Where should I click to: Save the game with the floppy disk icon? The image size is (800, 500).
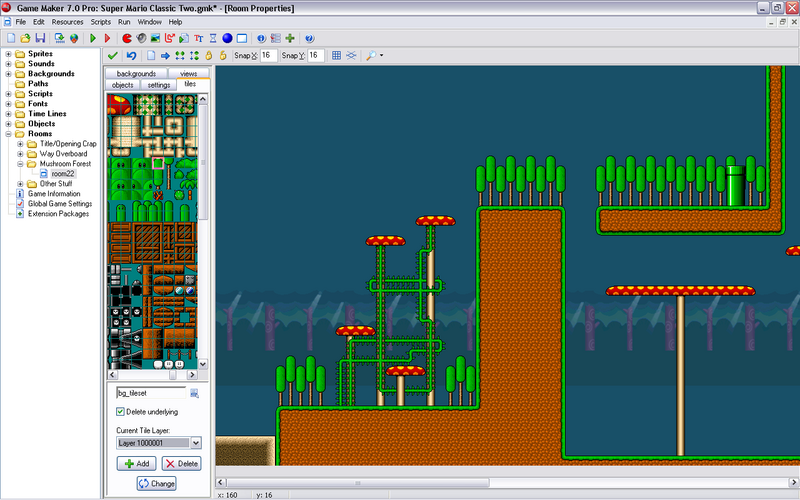(42, 38)
